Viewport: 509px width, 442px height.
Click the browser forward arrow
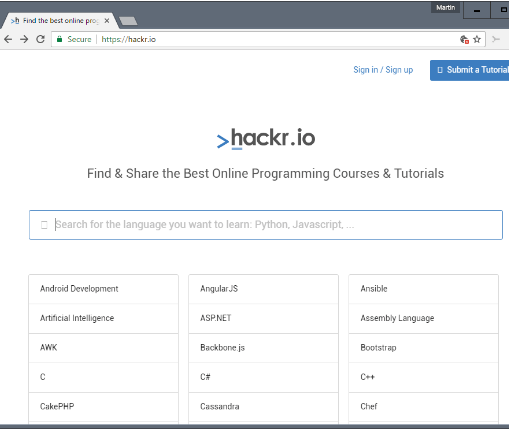[24, 39]
